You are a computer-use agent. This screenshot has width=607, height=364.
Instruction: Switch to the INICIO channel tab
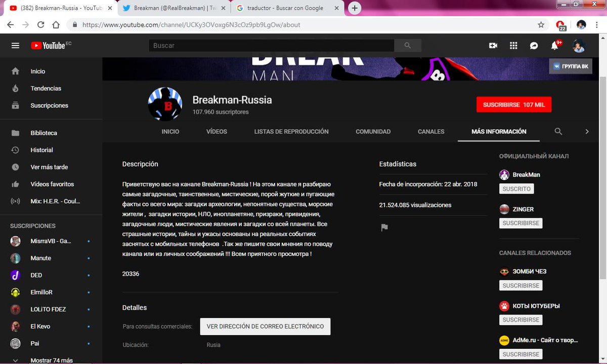[170, 131]
